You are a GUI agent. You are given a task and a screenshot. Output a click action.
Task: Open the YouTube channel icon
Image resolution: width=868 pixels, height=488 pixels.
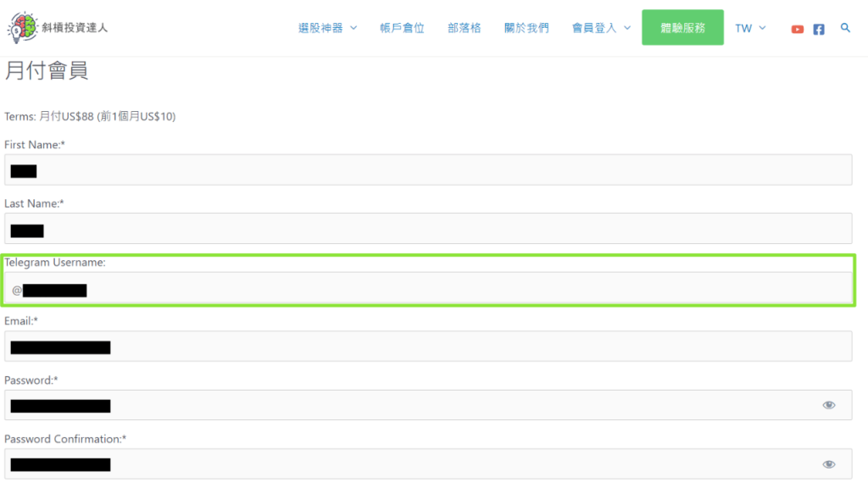[797, 30]
